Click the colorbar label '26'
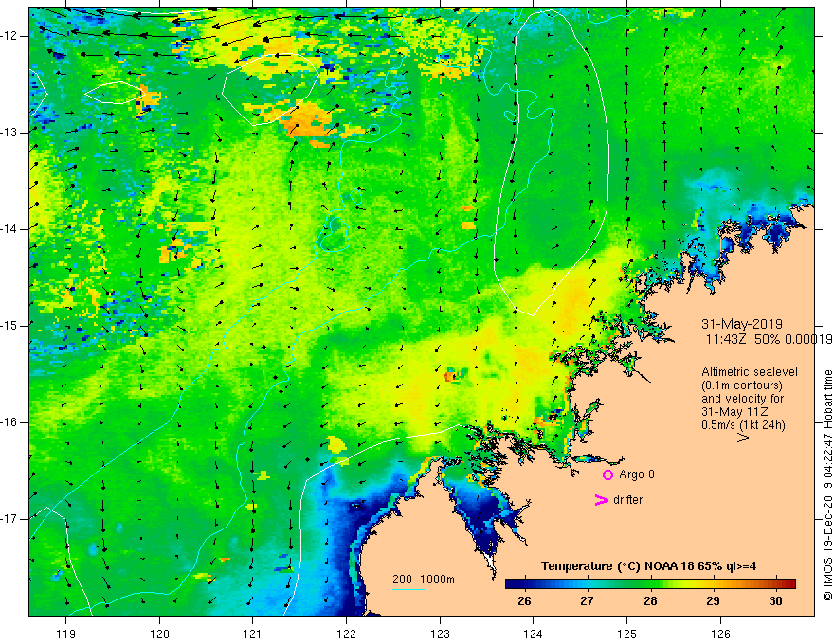The width and height of the screenshot is (834, 644). pyautogui.click(x=524, y=601)
